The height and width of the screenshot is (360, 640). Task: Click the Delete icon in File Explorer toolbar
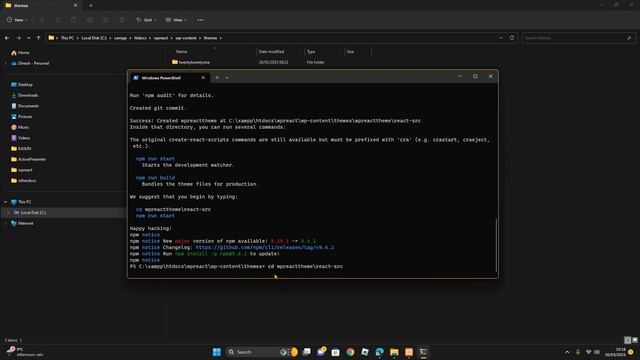point(122,20)
